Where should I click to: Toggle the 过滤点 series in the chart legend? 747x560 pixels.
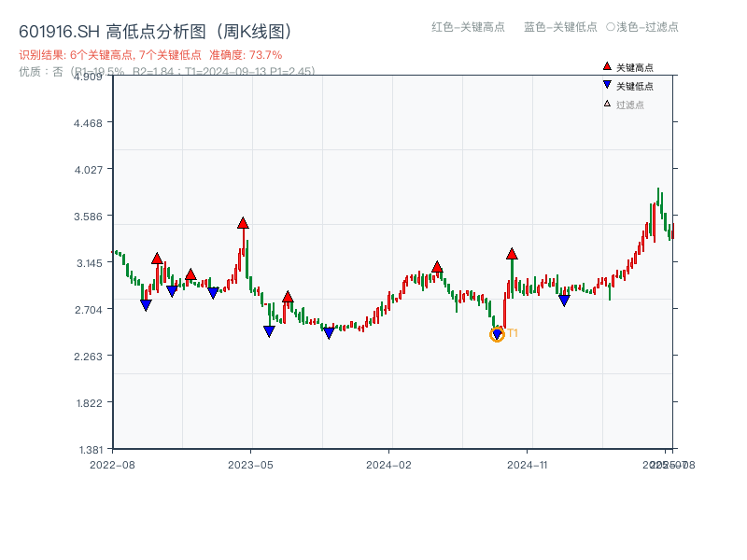624,105
